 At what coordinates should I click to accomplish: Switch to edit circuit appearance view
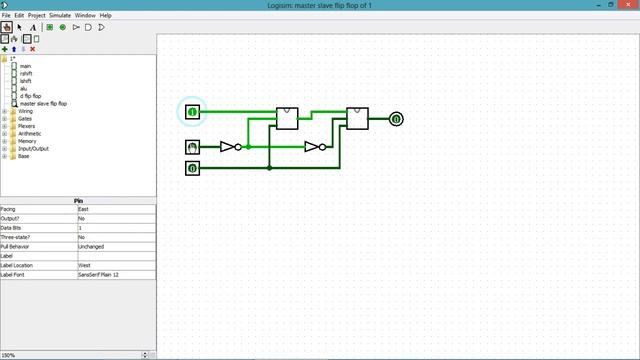pos(37,39)
